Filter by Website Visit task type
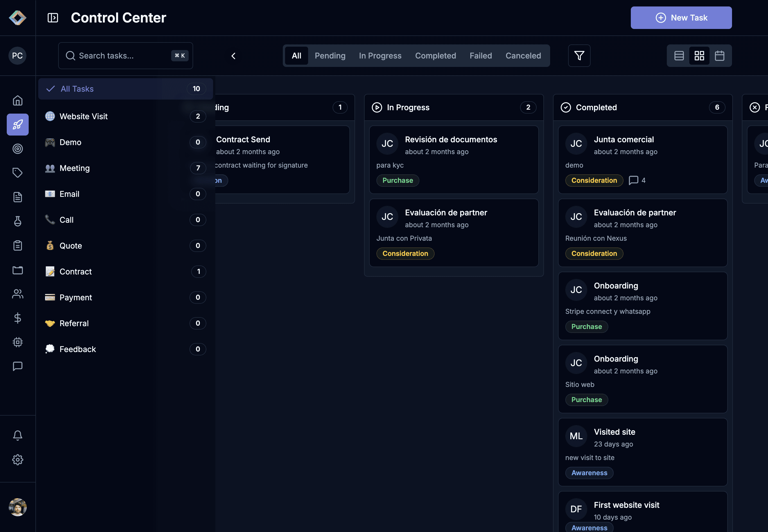Screen dimensions: 768x532 pos(126,116)
